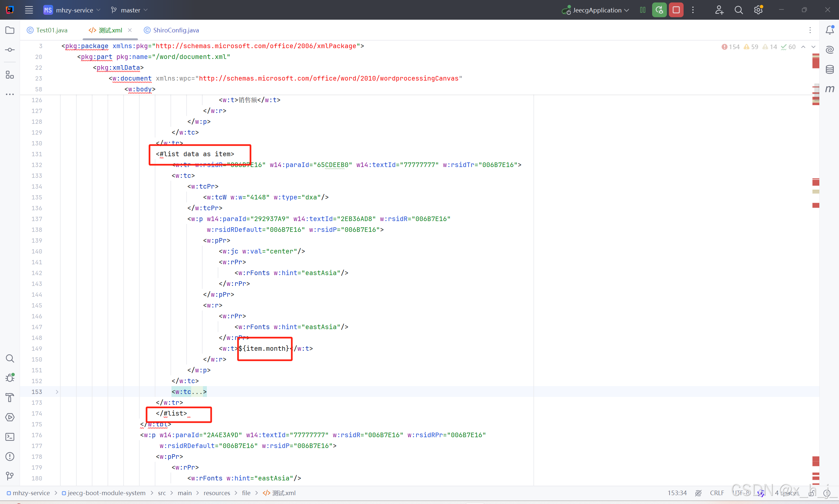Toggle file read-only lock icon
The width and height of the screenshot is (839, 504).
click(811, 493)
